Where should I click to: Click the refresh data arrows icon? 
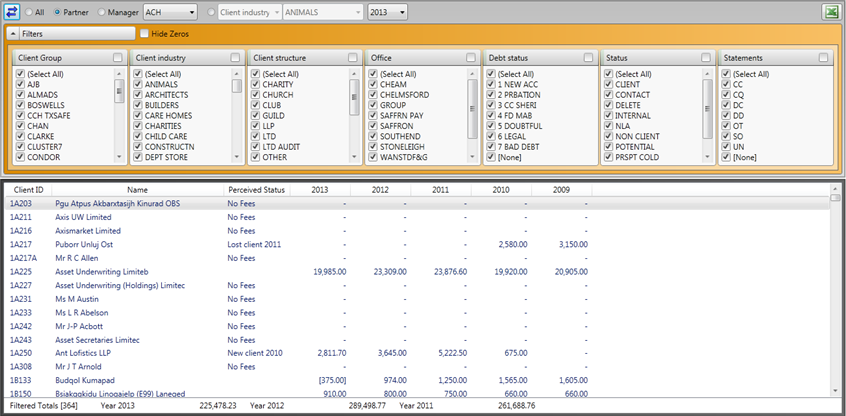tap(13, 12)
